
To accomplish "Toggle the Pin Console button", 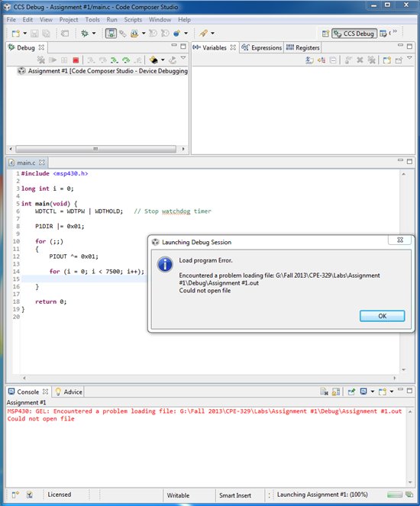I will tap(351, 392).
